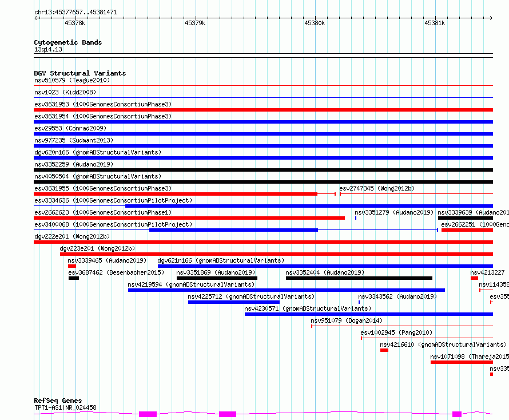Select the black bar under nsv3351869
Viewport: 509px width, 420px height.
(x=217, y=278)
